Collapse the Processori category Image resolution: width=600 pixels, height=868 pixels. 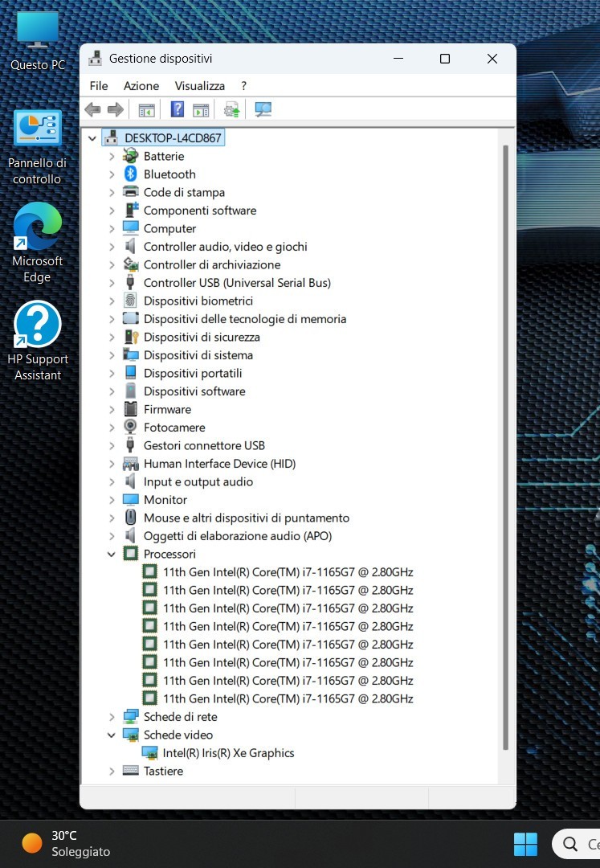111,554
